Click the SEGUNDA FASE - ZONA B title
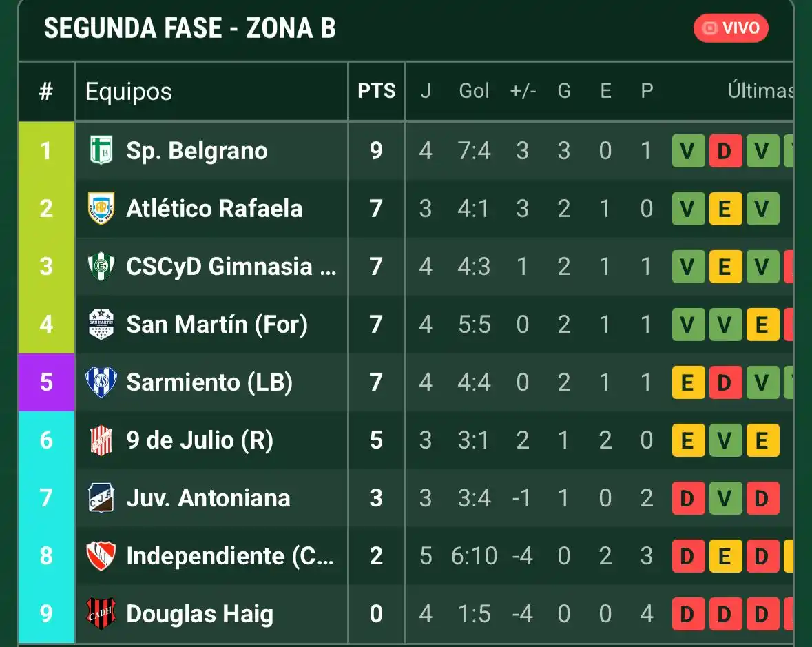 tap(190, 29)
